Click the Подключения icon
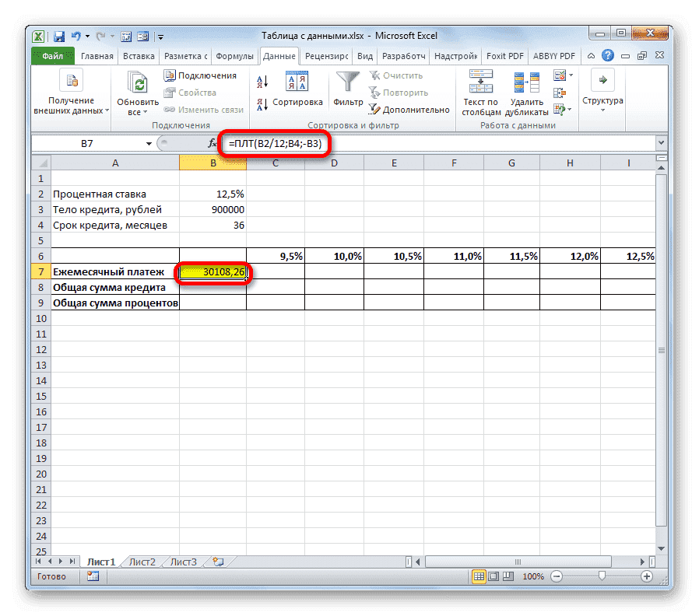 tap(170, 75)
